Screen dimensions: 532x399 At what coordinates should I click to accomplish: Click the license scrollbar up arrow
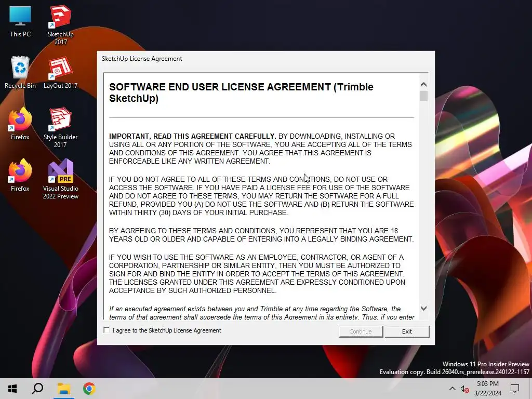(423, 85)
